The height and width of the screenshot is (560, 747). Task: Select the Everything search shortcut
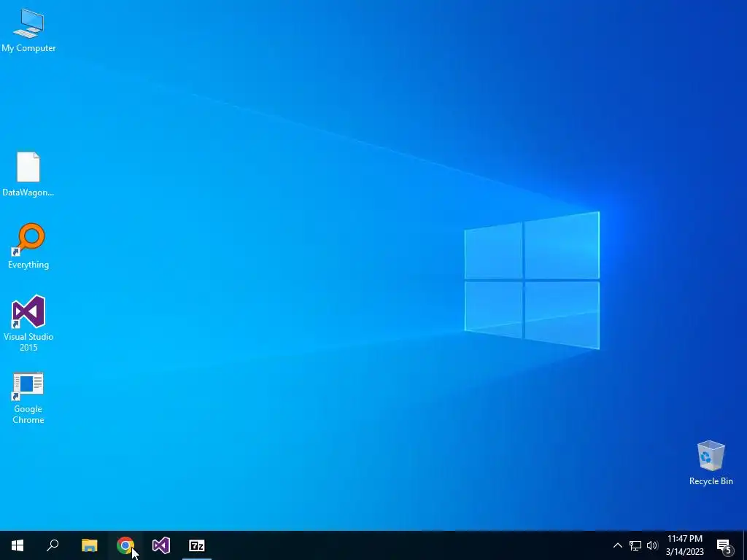28,246
